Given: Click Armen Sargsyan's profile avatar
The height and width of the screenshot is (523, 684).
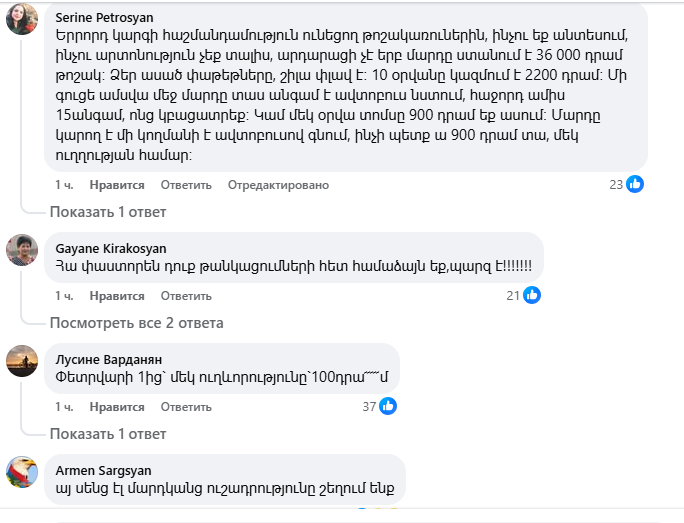Looking at the screenshot, I should click(x=22, y=471).
